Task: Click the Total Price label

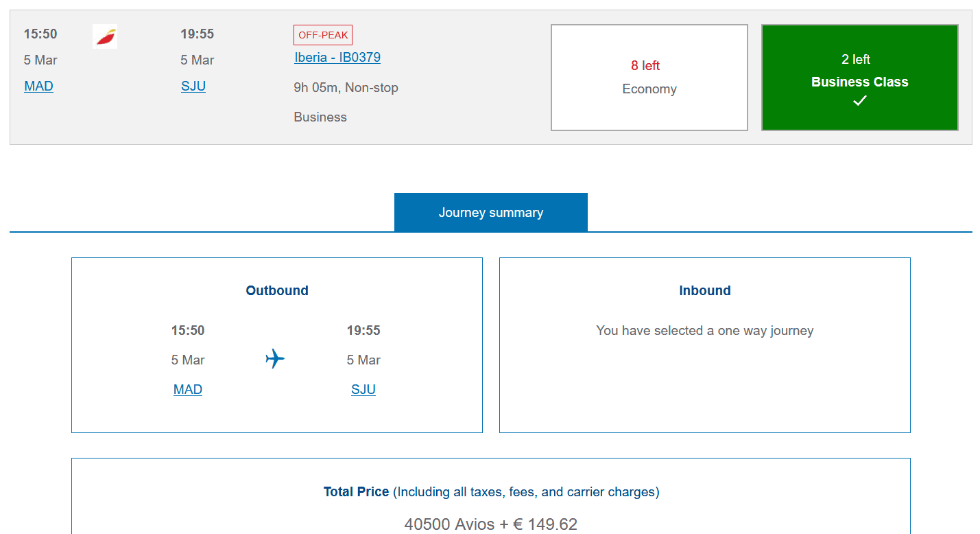Action: (356, 492)
